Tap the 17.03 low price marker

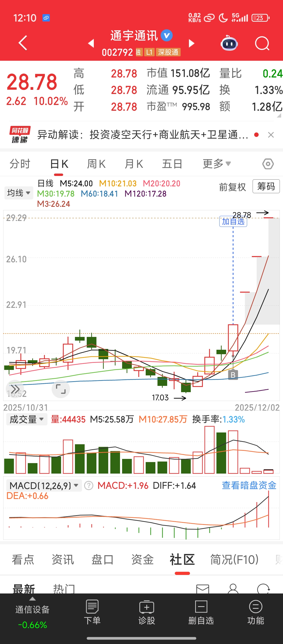[160, 398]
